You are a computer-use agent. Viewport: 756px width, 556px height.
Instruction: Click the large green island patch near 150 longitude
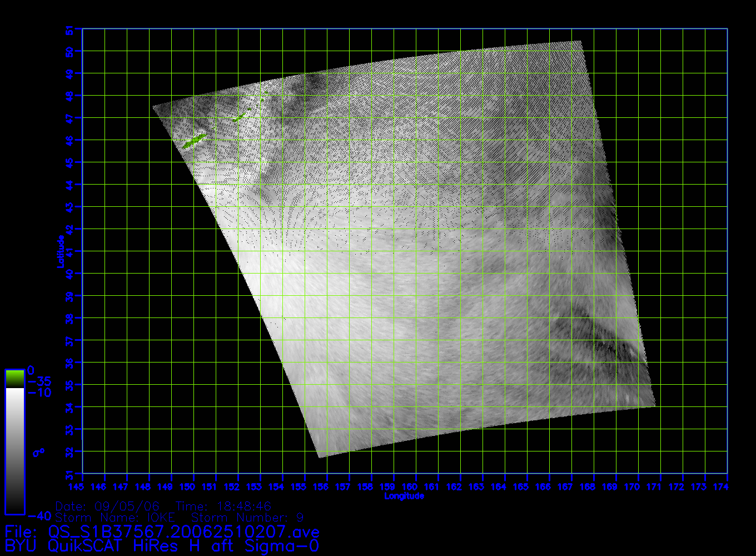(194, 141)
